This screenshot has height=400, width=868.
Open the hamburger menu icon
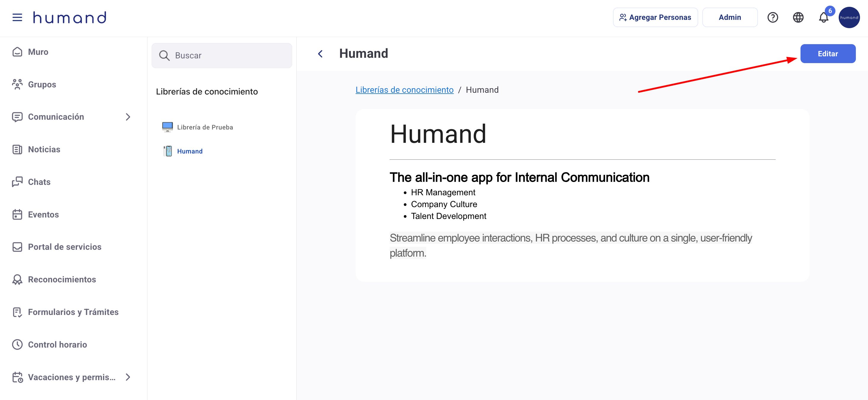[17, 17]
